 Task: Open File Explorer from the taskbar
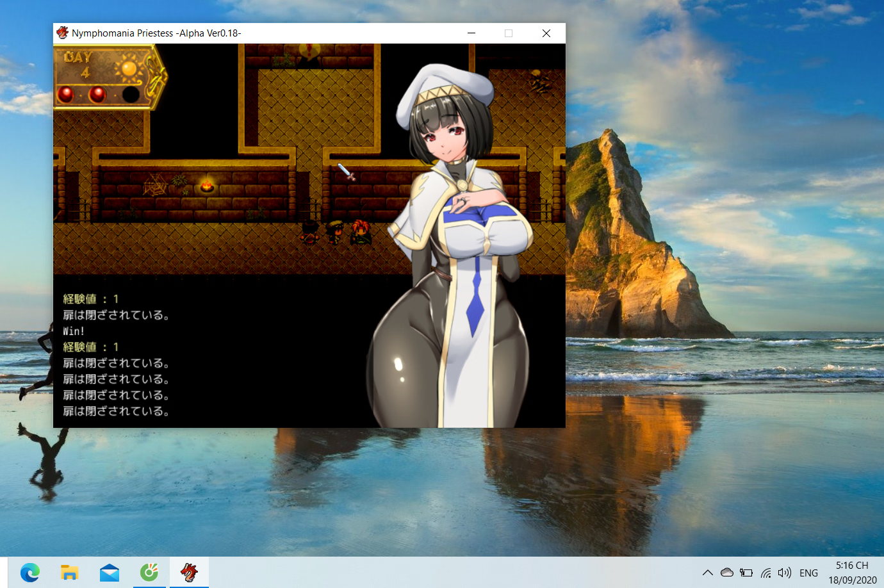(70, 572)
